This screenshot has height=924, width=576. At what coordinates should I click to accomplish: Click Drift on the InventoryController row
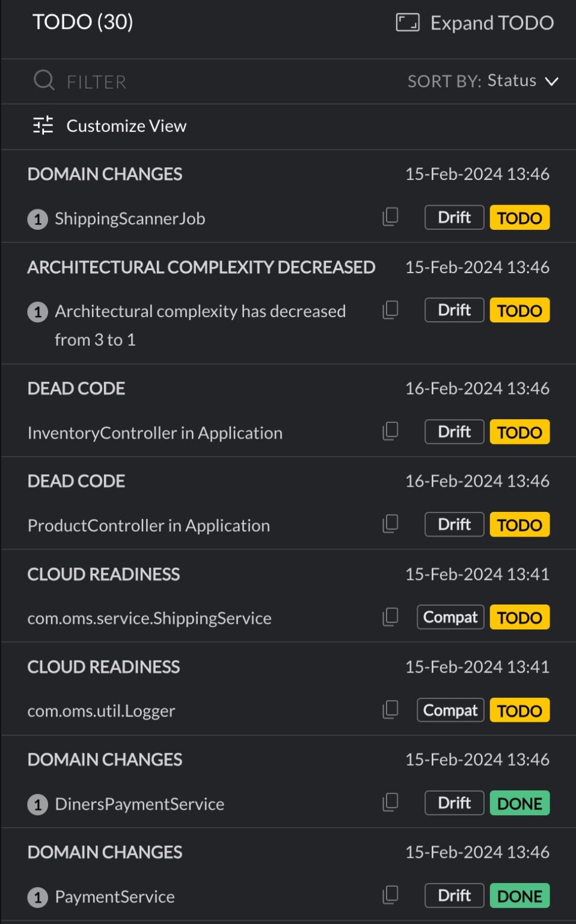(x=454, y=431)
